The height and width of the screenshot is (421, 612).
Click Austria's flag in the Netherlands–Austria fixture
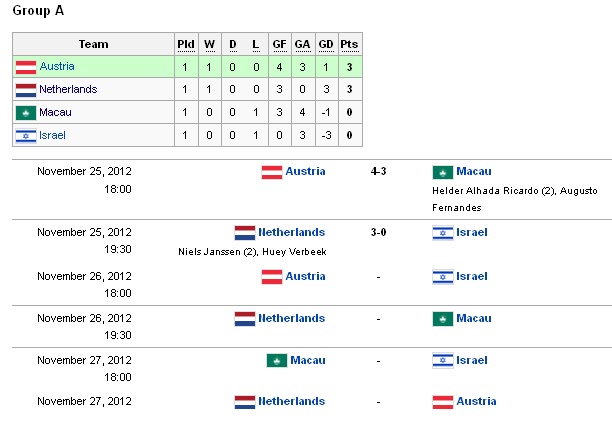pos(442,402)
